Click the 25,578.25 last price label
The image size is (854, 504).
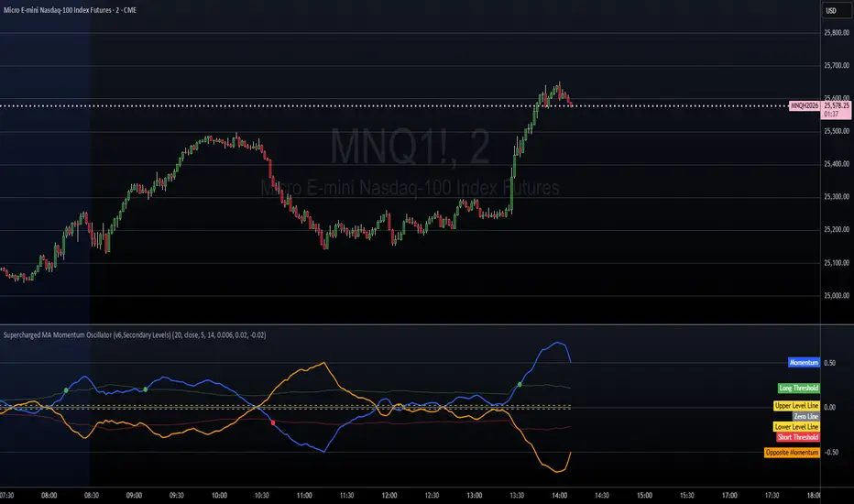pos(837,105)
